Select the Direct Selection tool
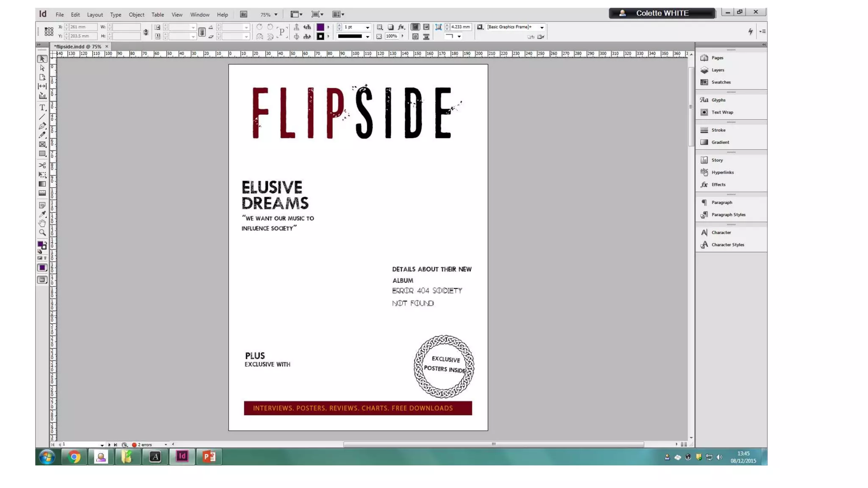 (42, 68)
